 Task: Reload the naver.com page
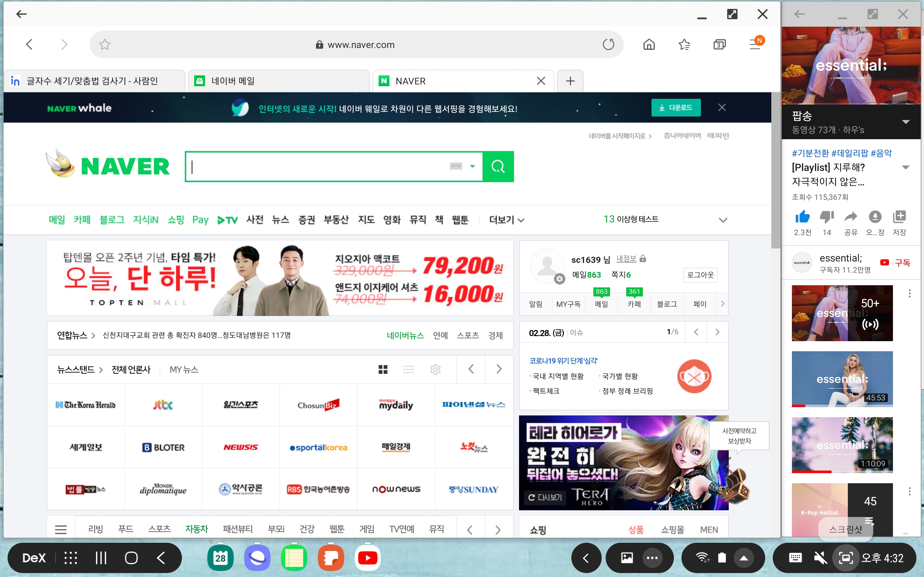point(608,45)
